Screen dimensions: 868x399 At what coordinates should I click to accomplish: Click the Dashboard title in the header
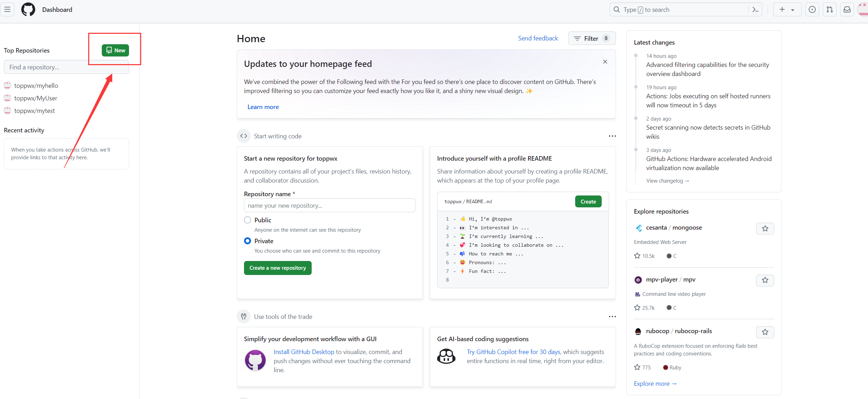click(57, 10)
